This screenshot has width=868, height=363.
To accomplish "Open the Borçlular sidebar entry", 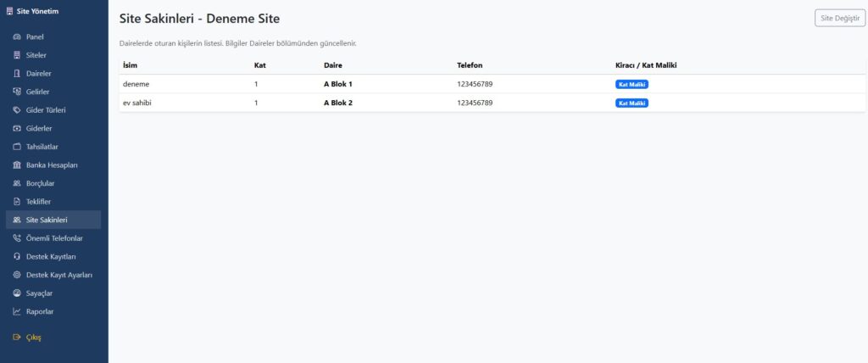I will coord(41,183).
